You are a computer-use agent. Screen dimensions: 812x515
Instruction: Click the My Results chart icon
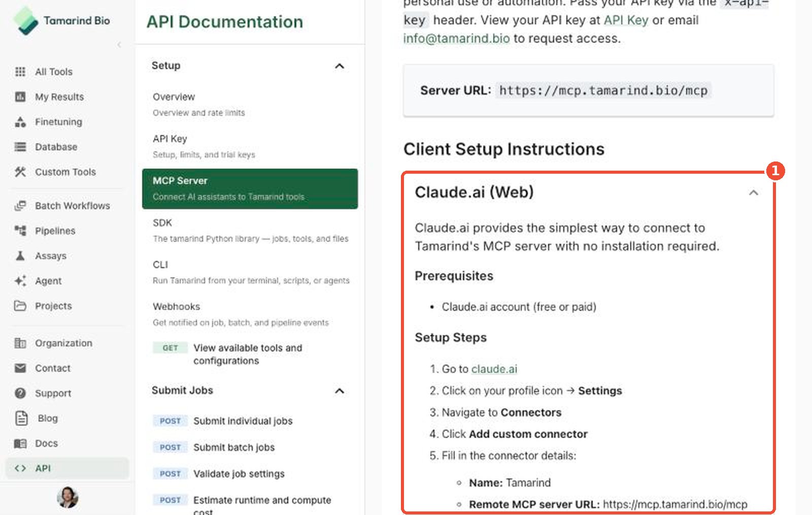20,96
